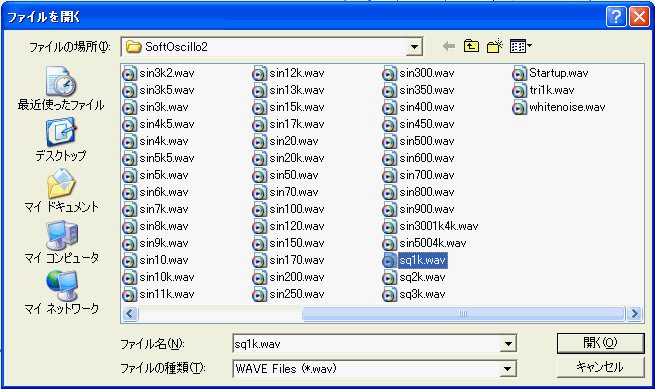Select the sin10k.wav file icon
The image size is (655, 389).
pos(129,277)
